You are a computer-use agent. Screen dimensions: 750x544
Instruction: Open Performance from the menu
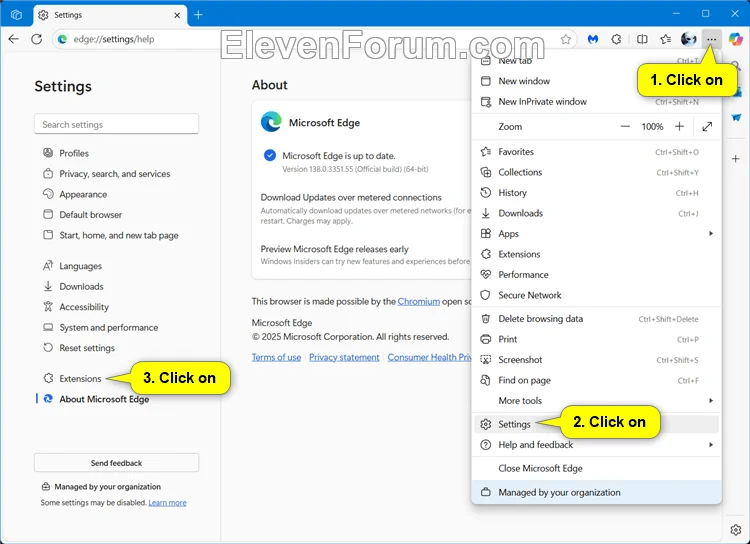point(596,275)
